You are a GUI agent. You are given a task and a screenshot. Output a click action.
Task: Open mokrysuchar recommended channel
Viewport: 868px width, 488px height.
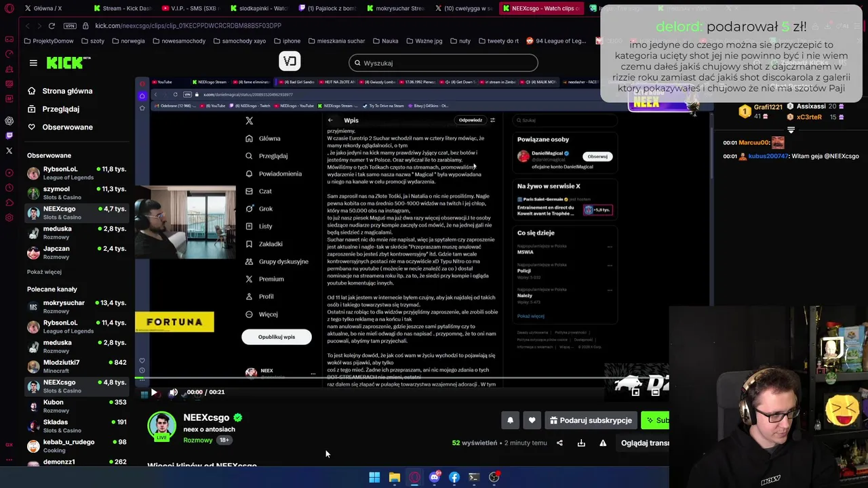77,306
